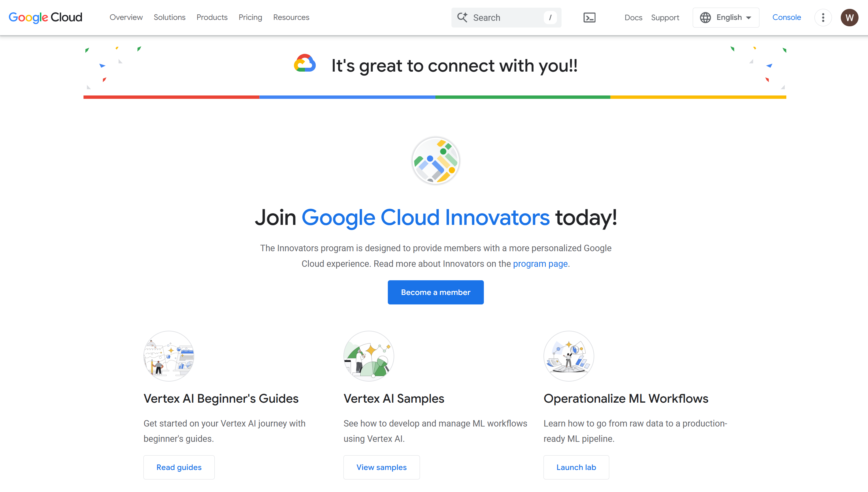Open the Resources menu
868x492 pixels.
click(291, 17)
